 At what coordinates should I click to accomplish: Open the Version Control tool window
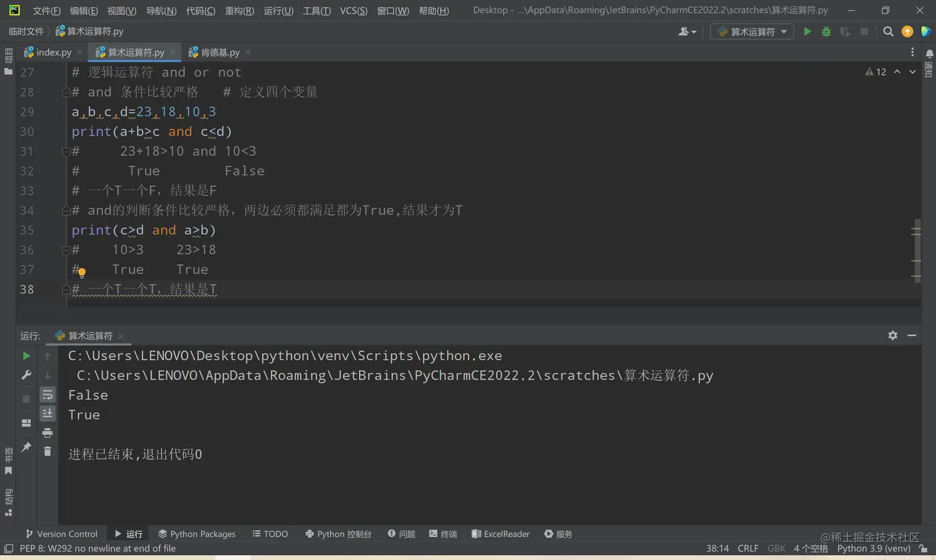pos(61,533)
